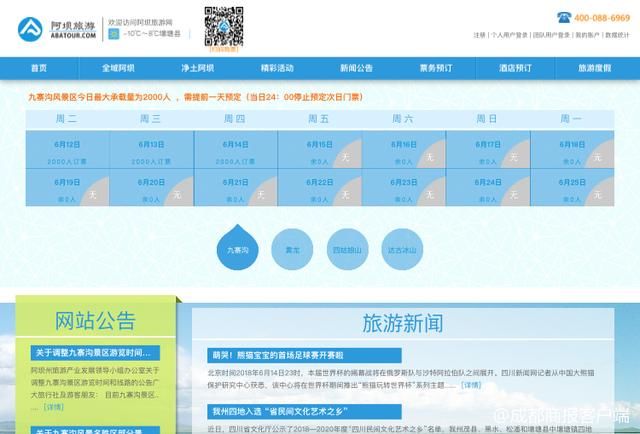This screenshot has width=640, height=434.
Task: Open news 萌哭！熊猫宝宝的首场足球赛开赛啦
Action: pyautogui.click(x=304, y=355)
